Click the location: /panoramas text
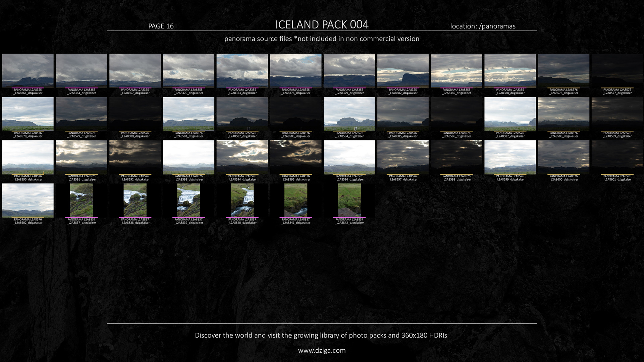The image size is (644, 362). pos(483,26)
